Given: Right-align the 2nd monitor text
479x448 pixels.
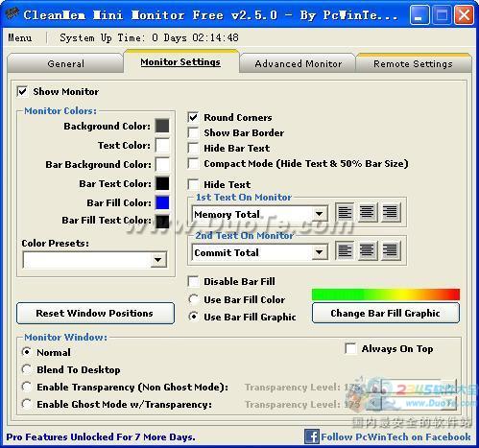Looking at the screenshot, I should tap(390, 250).
